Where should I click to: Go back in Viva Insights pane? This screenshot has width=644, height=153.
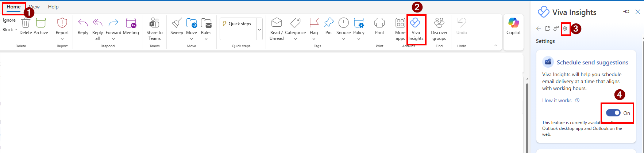point(539,29)
